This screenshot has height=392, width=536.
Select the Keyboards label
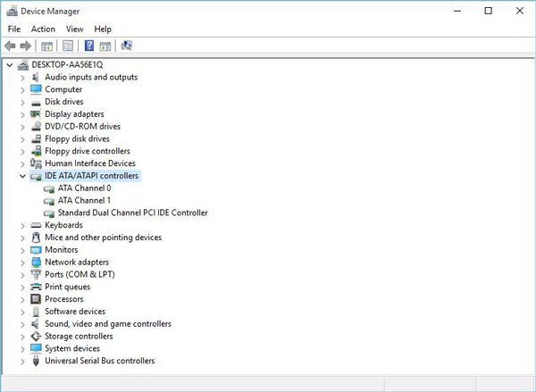pos(64,225)
